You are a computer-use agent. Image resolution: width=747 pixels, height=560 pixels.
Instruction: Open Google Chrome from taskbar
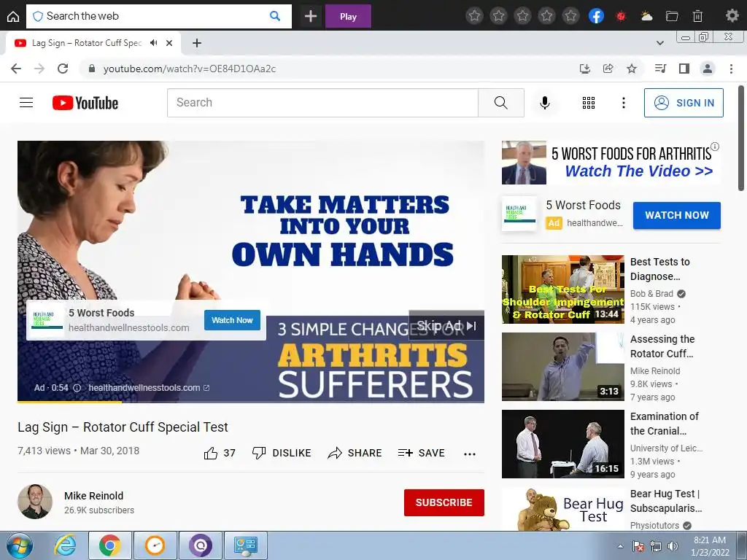[x=109, y=545]
